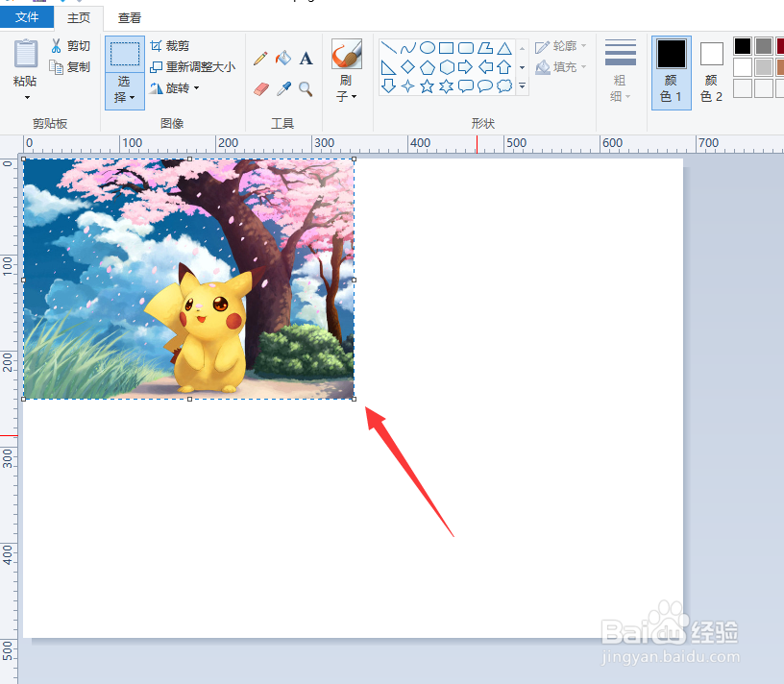Expand the shapes gallery with the More arrow

(522, 86)
